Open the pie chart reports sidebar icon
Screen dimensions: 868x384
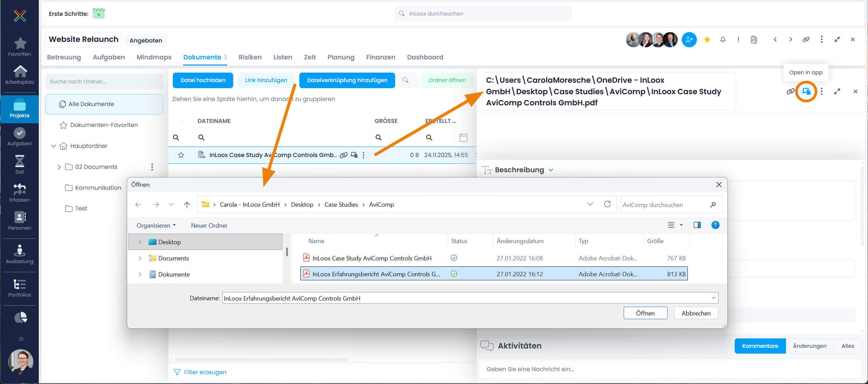click(20, 317)
